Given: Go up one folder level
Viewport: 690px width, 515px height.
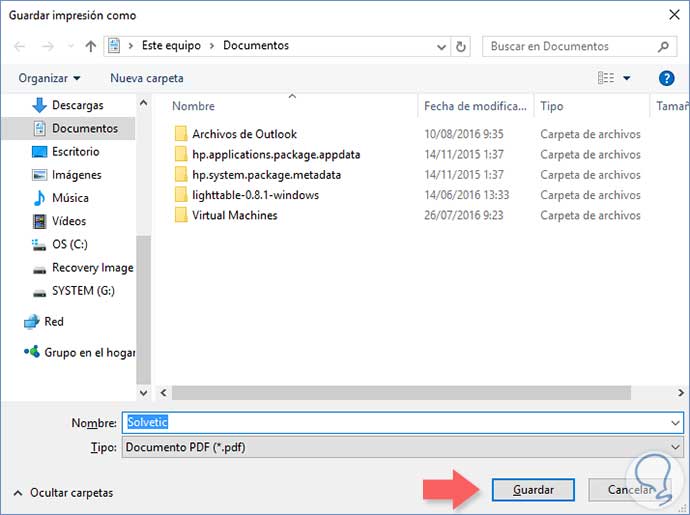Looking at the screenshot, I should [91, 46].
